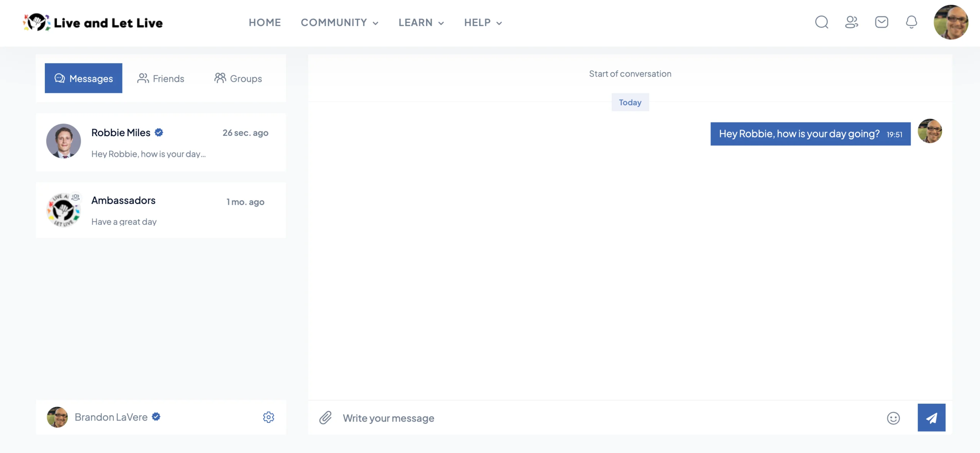Image resolution: width=980 pixels, height=453 pixels.
Task: Open the mail envelope icon
Action: point(881,22)
